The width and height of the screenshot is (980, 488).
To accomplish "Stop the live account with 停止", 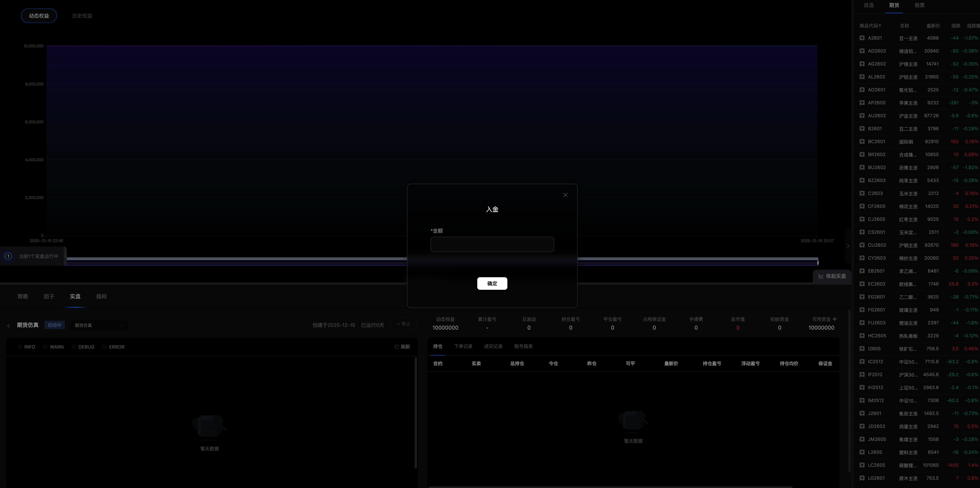I will (404, 324).
